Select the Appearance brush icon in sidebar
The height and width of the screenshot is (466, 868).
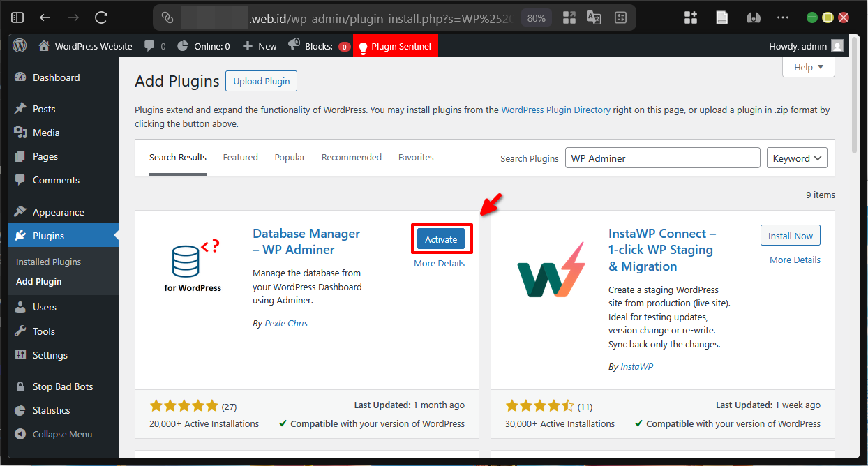point(20,211)
